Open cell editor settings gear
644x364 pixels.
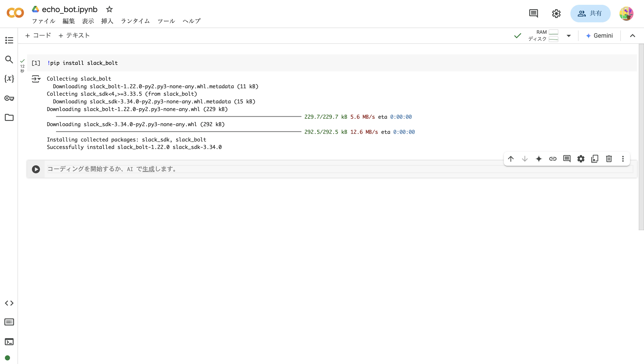coord(581,159)
